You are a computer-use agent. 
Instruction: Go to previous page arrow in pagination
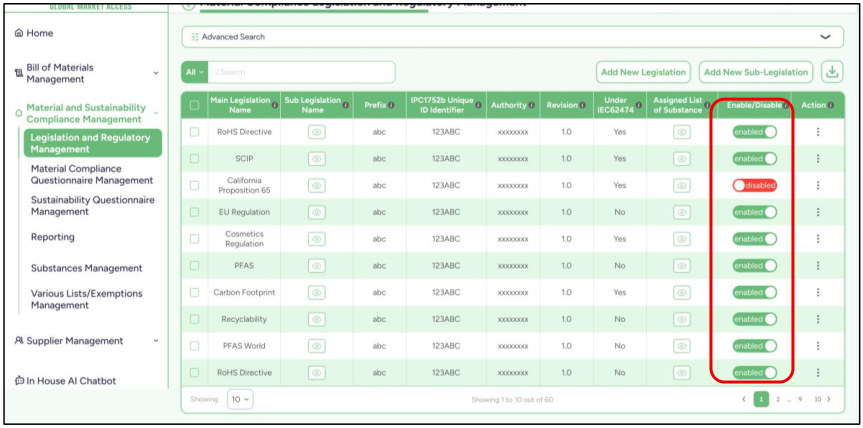pos(744,399)
